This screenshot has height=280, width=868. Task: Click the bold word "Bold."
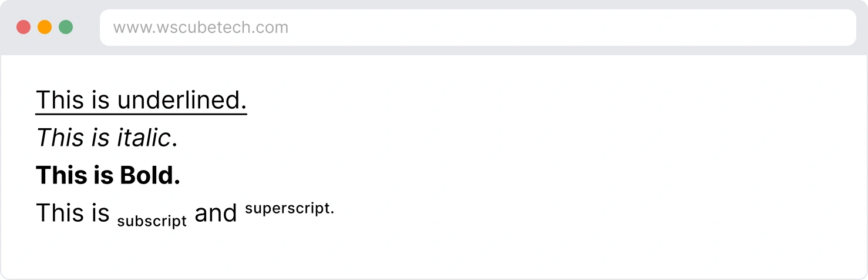[x=150, y=175]
